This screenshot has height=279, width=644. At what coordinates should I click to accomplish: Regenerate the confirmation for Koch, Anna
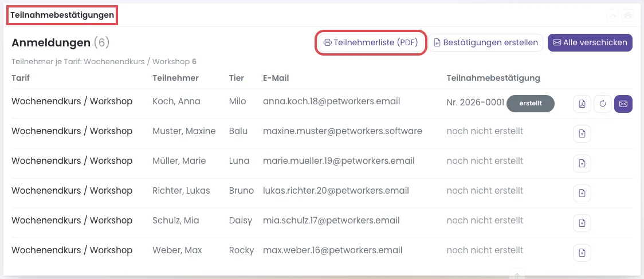click(x=603, y=104)
